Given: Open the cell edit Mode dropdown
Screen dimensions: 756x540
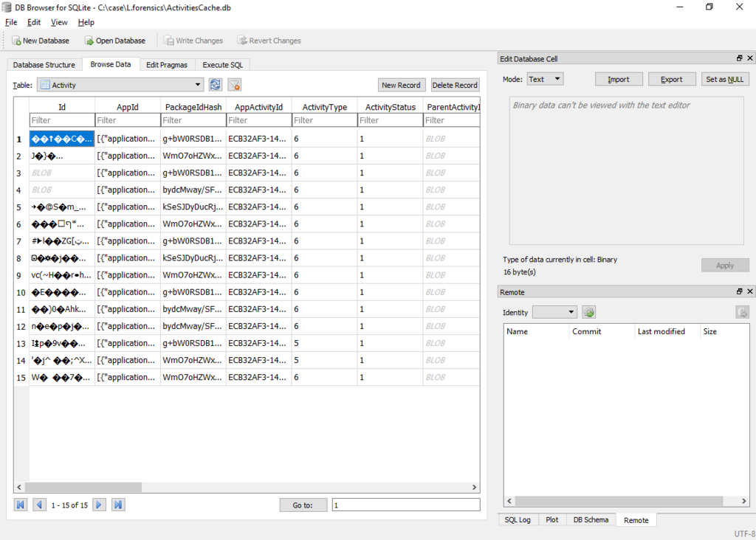Looking at the screenshot, I should [x=545, y=79].
